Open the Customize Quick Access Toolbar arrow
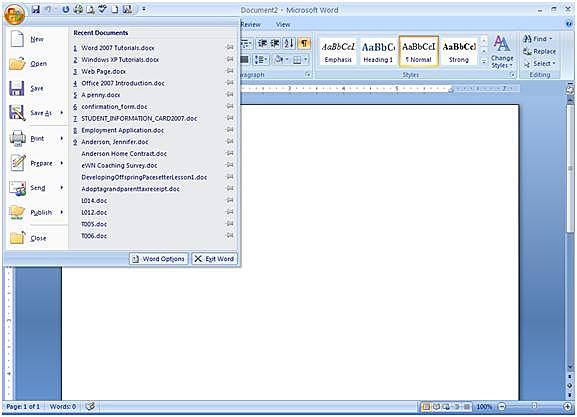The height and width of the screenshot is (417, 577). click(x=144, y=10)
